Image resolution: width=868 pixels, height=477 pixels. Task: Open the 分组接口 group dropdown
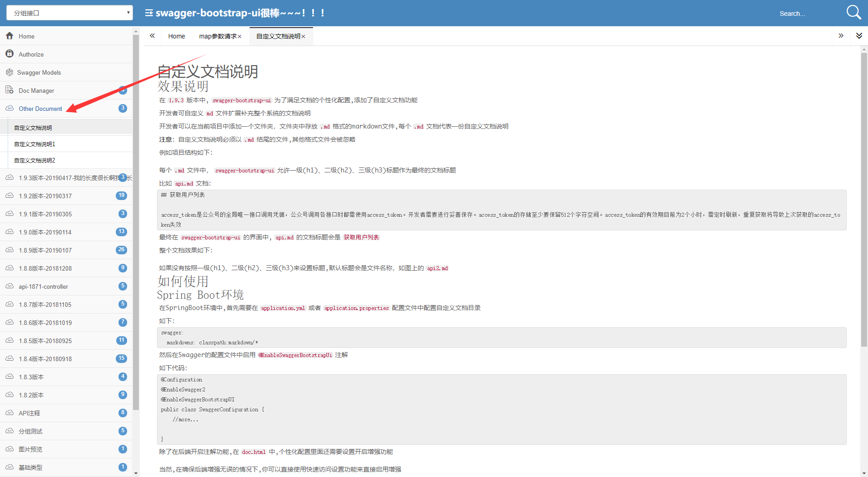70,13
